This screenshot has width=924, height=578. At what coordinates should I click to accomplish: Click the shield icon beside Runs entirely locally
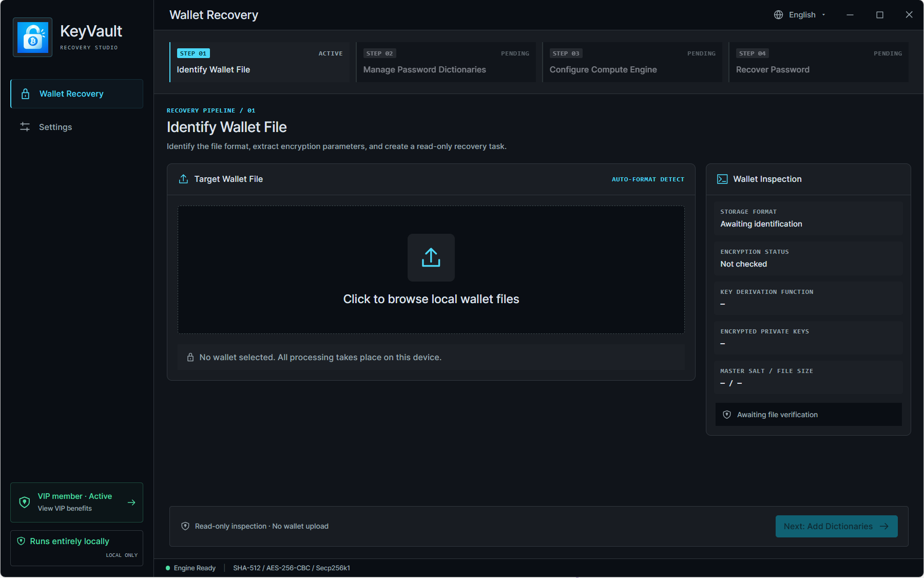21,541
